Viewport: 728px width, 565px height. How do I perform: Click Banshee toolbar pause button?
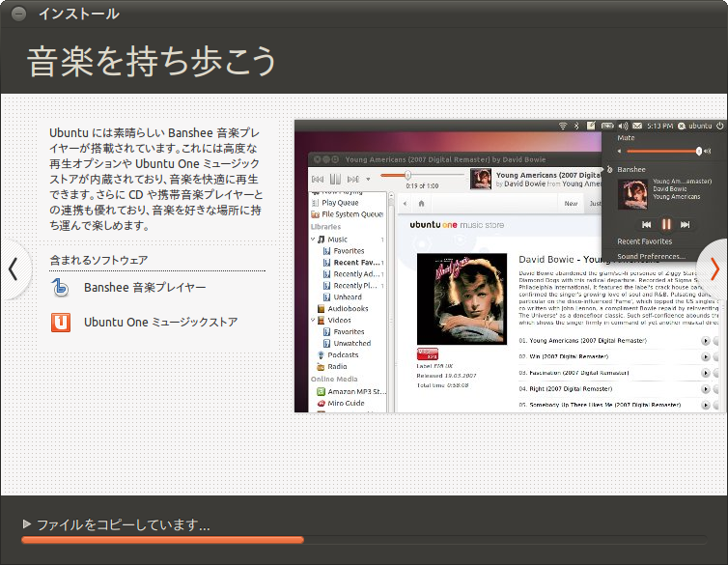(335, 180)
